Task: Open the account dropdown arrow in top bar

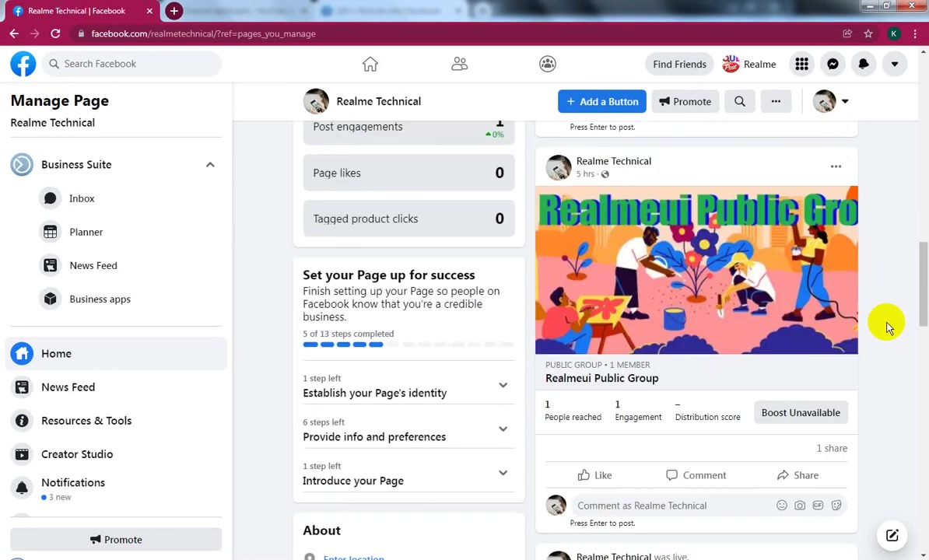Action: click(895, 64)
